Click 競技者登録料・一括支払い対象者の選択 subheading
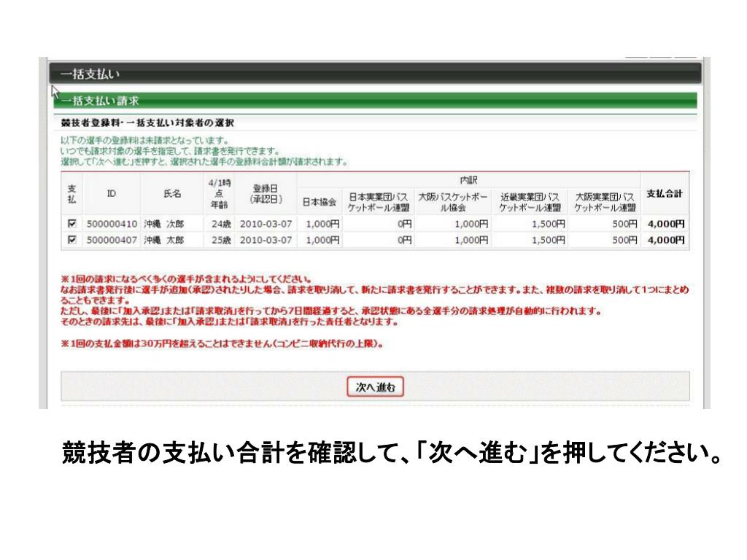Viewport: 747px width, 560px height. 147,122
